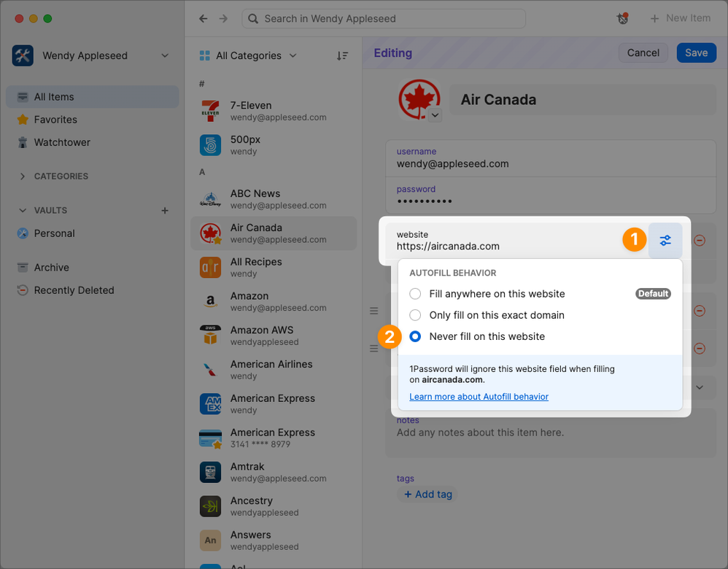The image size is (728, 569).
Task: Open Learn more about Autofill behavior link
Action: [x=479, y=397]
